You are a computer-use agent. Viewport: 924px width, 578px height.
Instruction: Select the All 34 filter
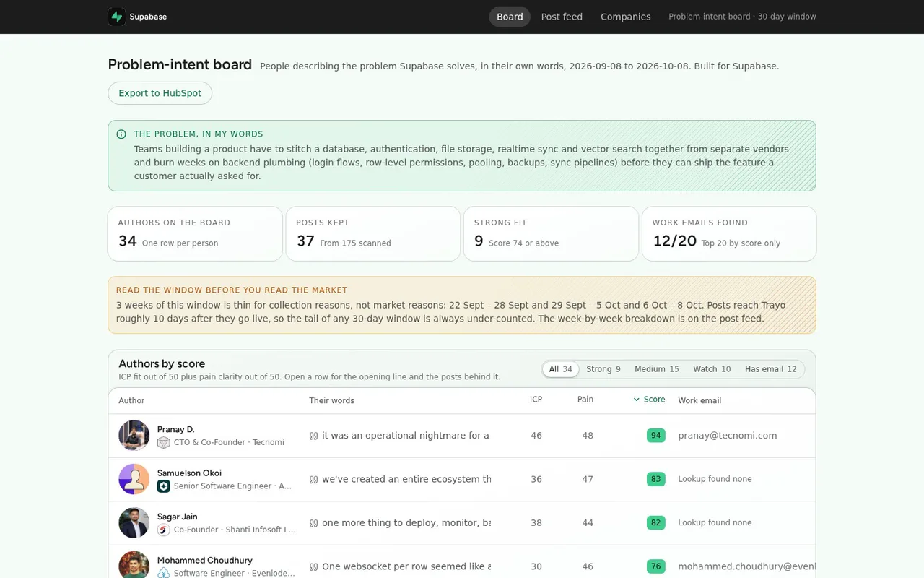pyautogui.click(x=561, y=369)
